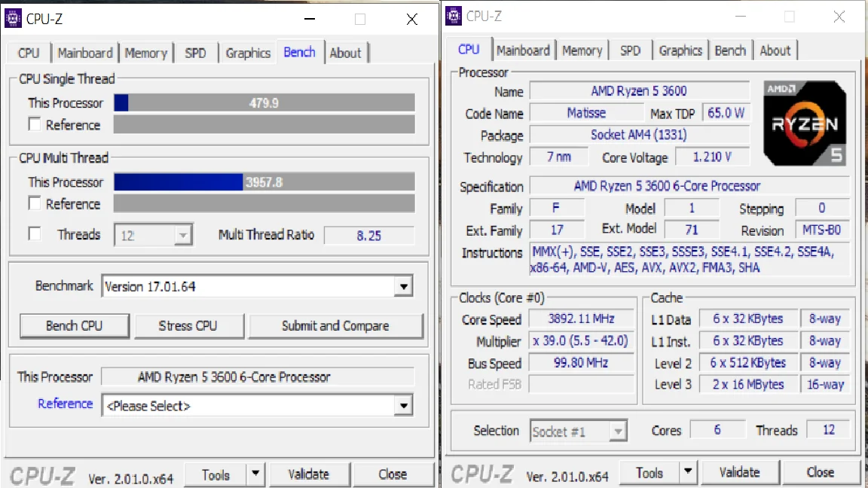Click the Multi Thread Ratio value 8.25
The width and height of the screenshot is (868, 488).
(368, 236)
